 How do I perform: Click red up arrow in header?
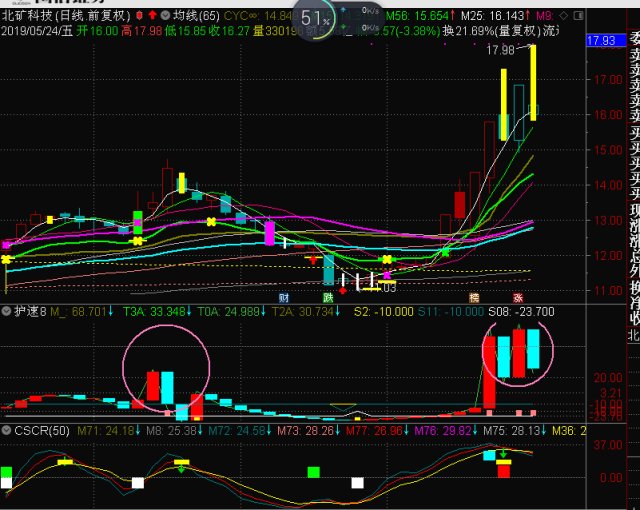[x=151, y=17]
